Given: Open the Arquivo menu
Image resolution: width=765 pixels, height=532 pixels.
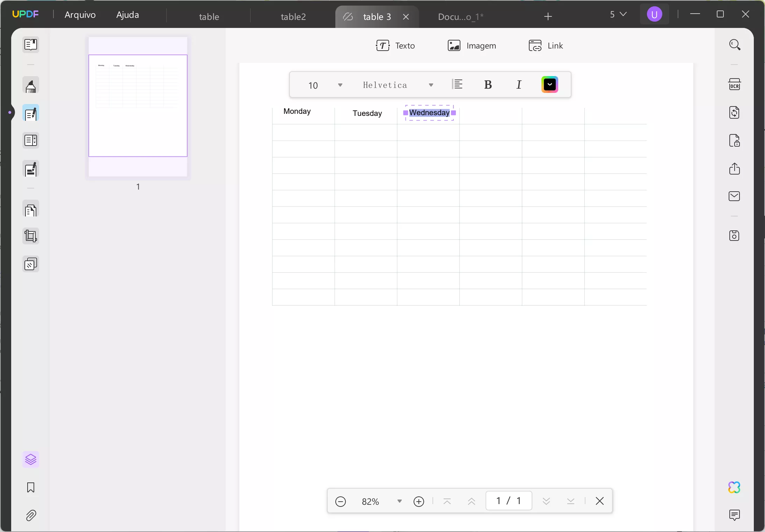Looking at the screenshot, I should (80, 15).
